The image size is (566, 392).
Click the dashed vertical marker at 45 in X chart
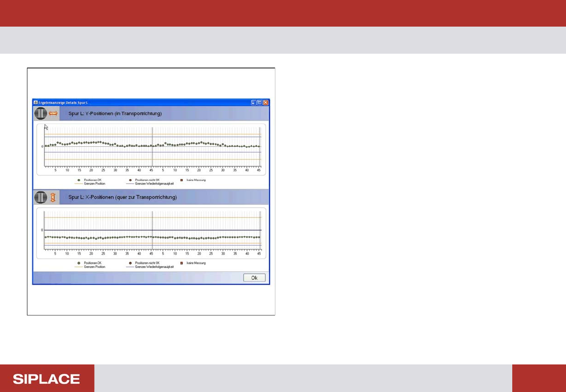152,231
